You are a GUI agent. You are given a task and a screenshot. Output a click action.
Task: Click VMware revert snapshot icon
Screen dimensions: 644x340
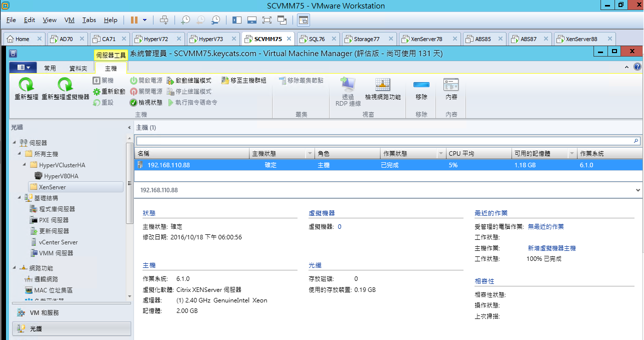pos(200,20)
